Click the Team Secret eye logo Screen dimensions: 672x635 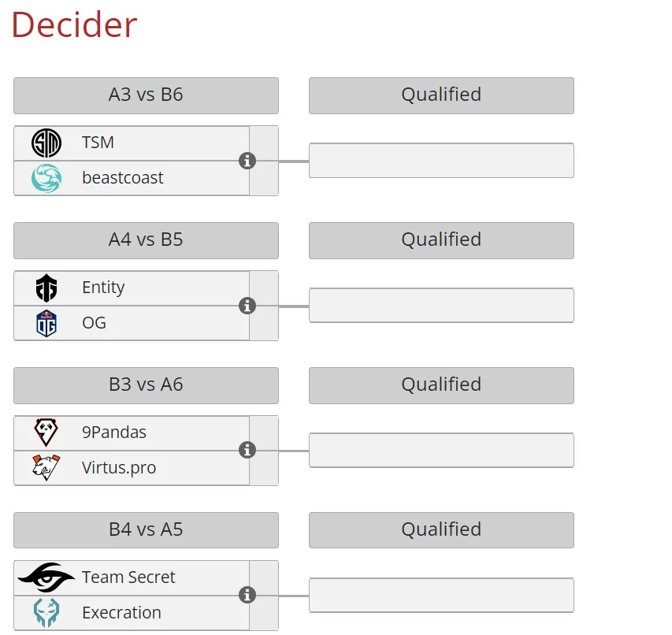46,577
